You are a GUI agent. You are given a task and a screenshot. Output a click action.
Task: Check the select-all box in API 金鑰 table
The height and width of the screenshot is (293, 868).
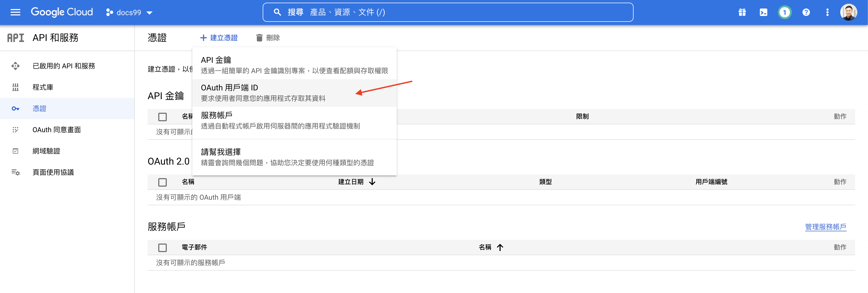pos(163,117)
